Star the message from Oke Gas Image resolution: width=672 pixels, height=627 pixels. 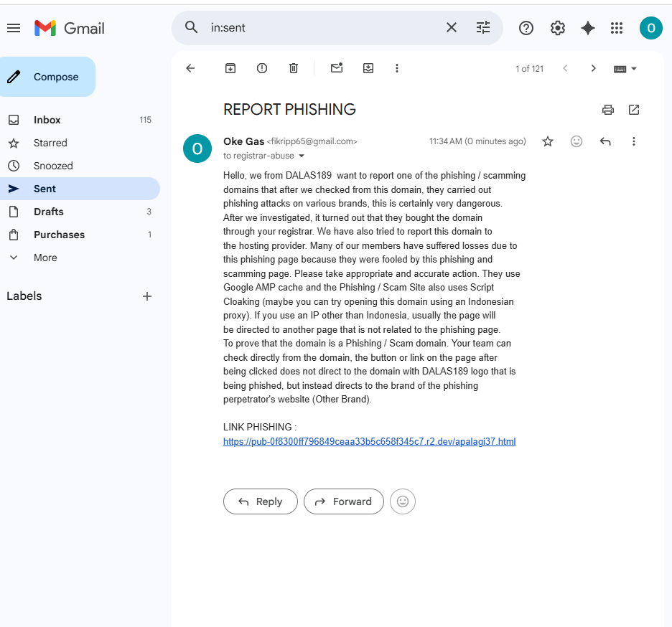pyautogui.click(x=548, y=141)
